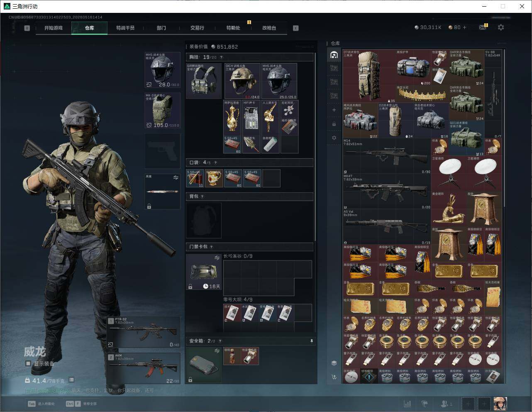Select the 仓库 tab
Viewport: 532px width, 412px height.
coord(89,28)
